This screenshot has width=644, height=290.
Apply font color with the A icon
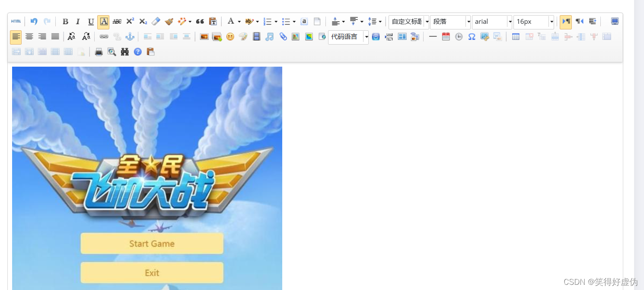click(x=231, y=22)
